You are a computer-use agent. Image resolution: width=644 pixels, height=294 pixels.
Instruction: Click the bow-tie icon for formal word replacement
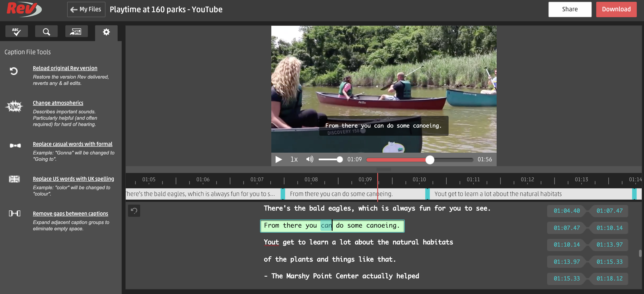(x=14, y=145)
